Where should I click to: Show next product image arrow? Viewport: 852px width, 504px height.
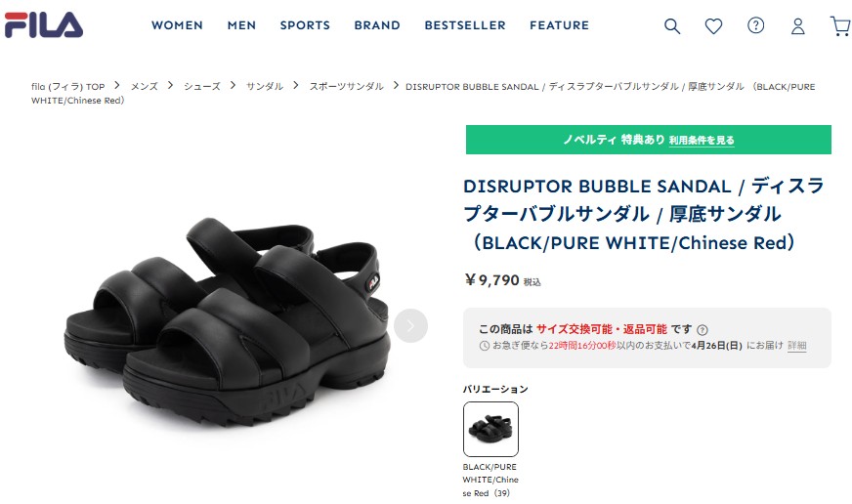(x=410, y=326)
